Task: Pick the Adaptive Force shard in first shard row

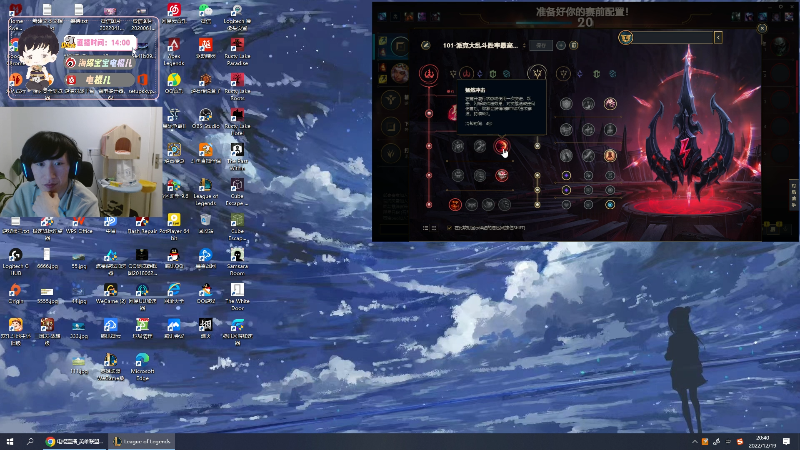Action: (x=566, y=176)
